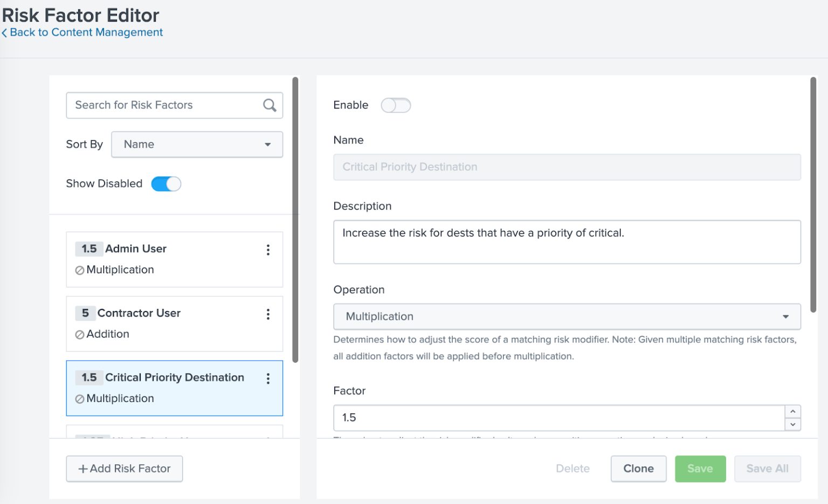Click into the Description text box

tap(567, 241)
